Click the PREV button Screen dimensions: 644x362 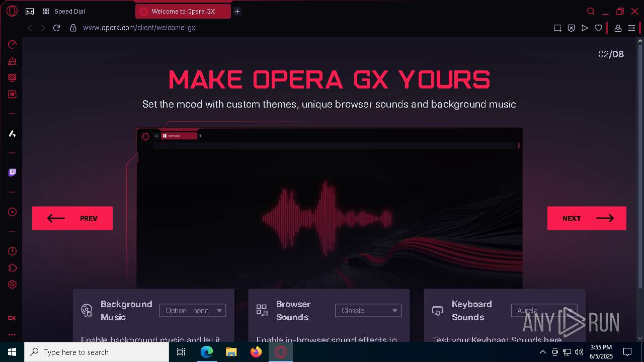(x=72, y=218)
